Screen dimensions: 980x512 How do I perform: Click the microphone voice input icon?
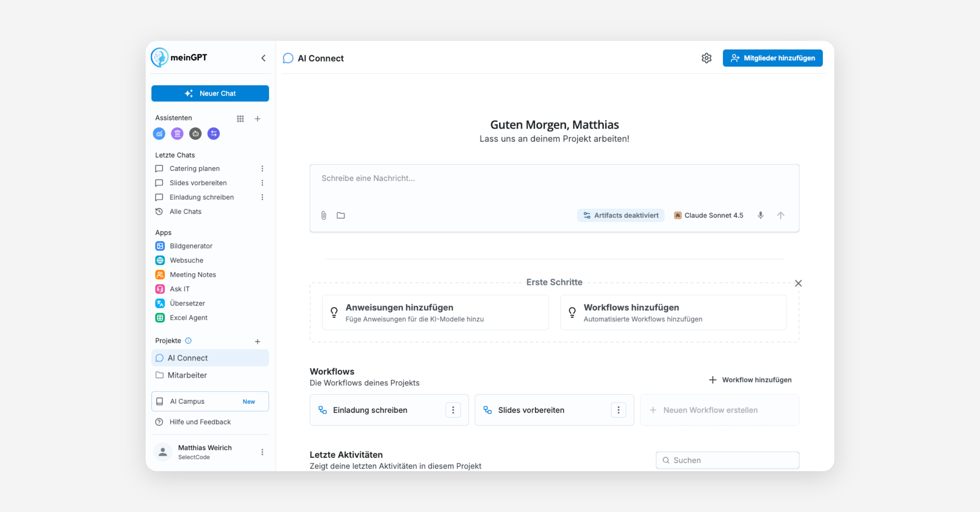click(x=760, y=215)
